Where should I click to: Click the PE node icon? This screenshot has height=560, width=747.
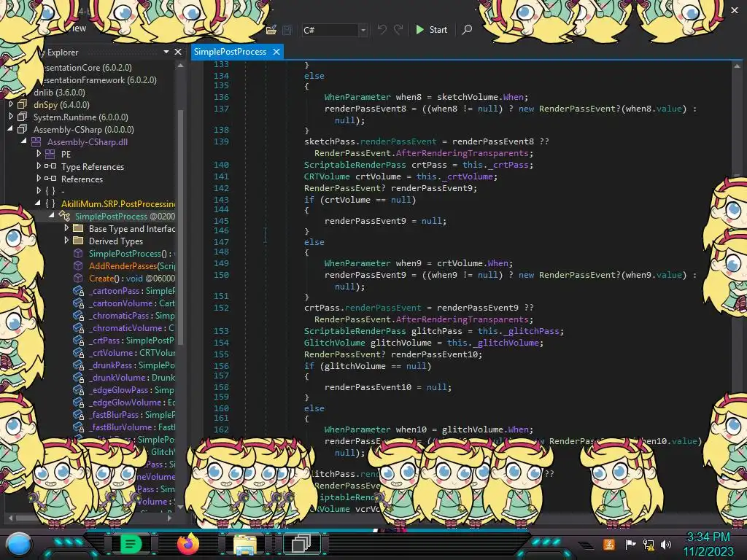coord(50,154)
